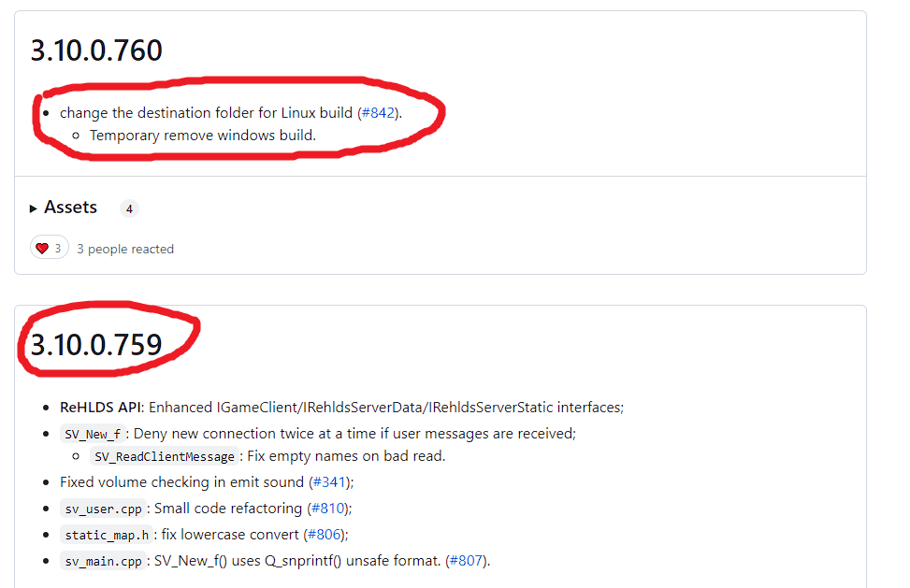Click the SV_New_f code label
Screen dimensions: 910x588
pos(93,434)
